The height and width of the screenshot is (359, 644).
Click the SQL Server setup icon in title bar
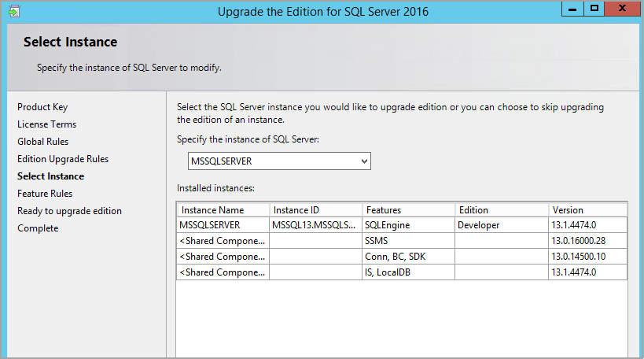[13, 11]
